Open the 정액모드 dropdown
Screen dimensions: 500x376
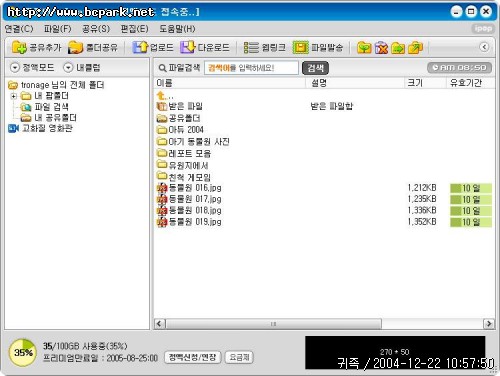(x=32, y=68)
